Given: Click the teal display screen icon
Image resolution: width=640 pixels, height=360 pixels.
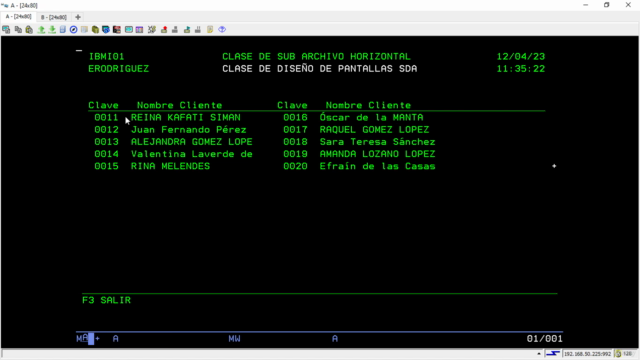Looking at the screenshot, I should [x=129, y=29].
